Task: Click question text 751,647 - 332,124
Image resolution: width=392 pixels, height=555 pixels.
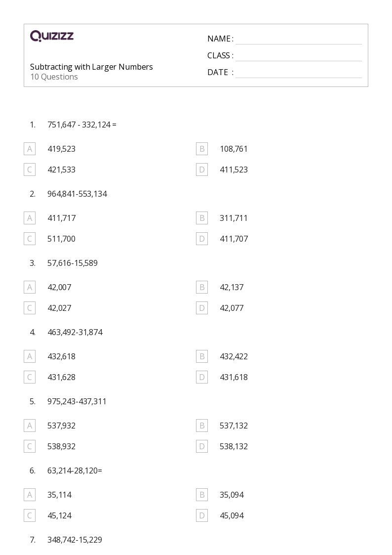Action: 82,125
